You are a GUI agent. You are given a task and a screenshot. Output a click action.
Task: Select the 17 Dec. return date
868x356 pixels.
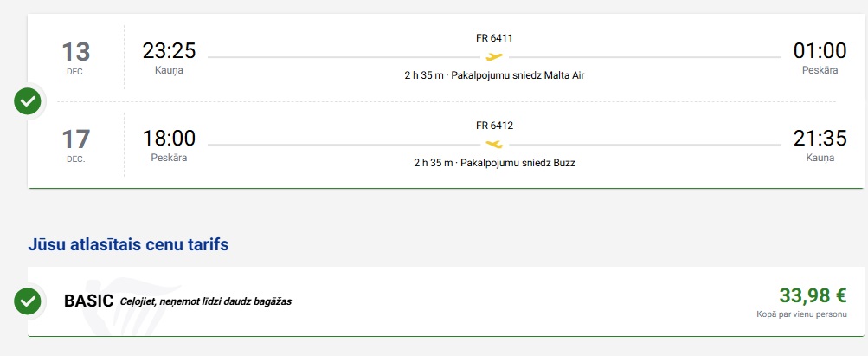click(x=76, y=144)
